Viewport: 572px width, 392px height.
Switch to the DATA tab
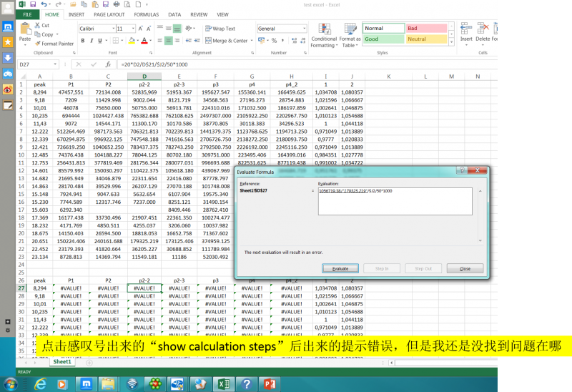(174, 14)
